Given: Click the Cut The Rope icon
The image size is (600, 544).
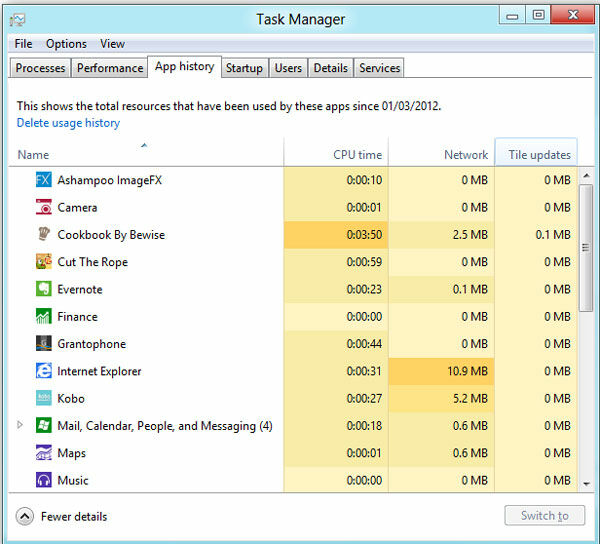Looking at the screenshot, I should 43,262.
